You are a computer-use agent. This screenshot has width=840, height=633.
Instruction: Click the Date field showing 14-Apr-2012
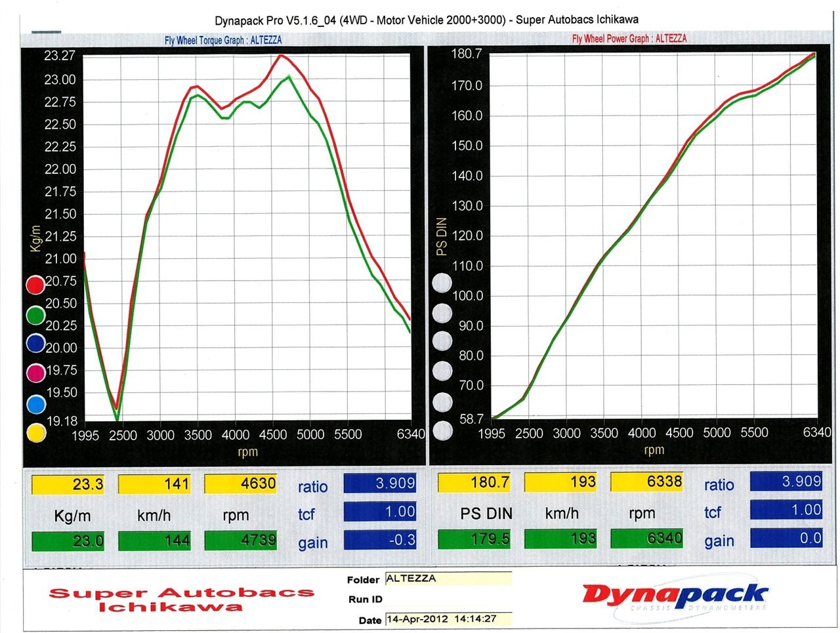(x=448, y=619)
